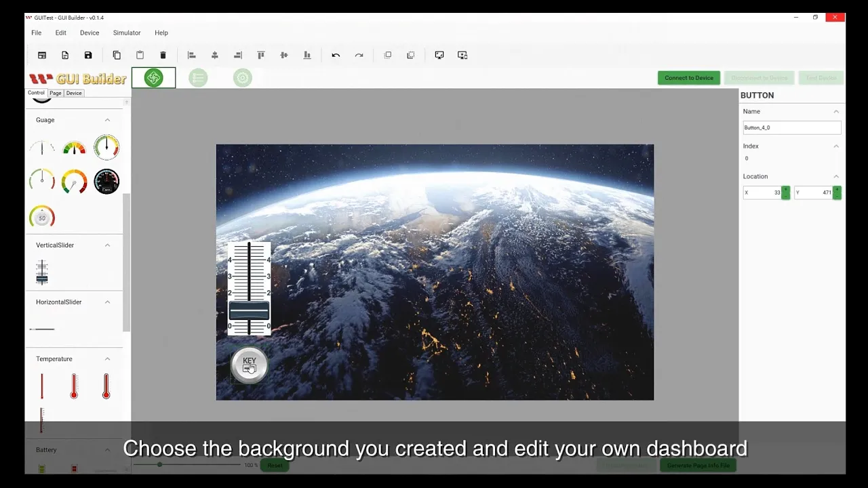Viewport: 868px width, 488px height.
Task: Save the project with the floppy icon
Action: tap(88, 55)
